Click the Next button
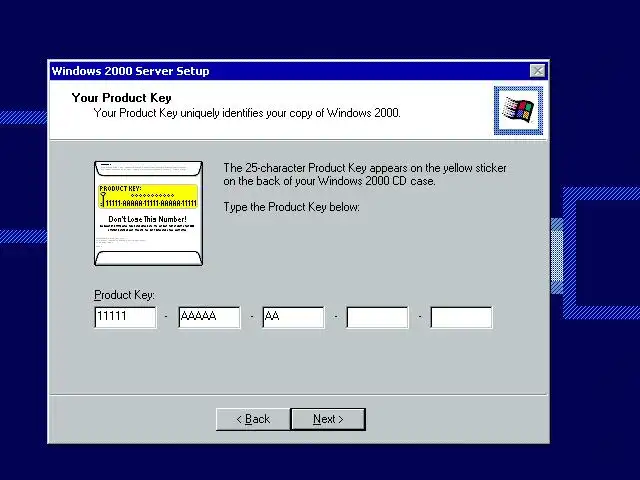Viewport: 640px width, 480px height. pyautogui.click(x=328, y=419)
